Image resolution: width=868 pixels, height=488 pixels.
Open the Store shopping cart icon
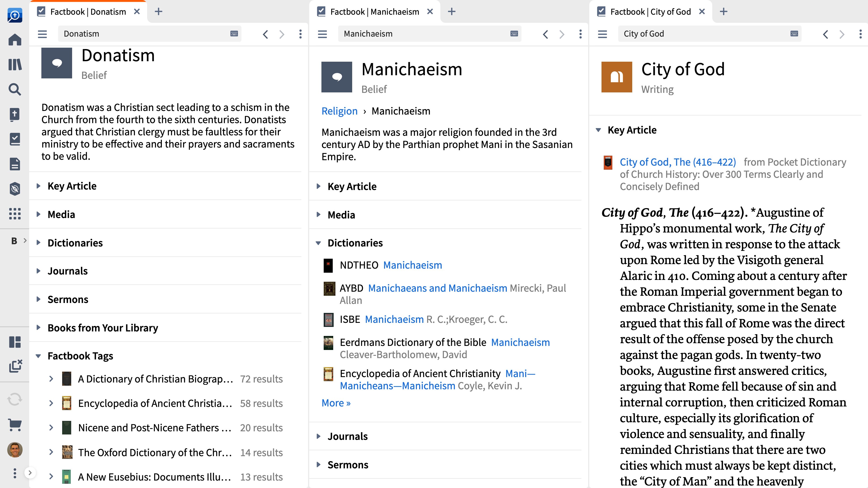click(x=15, y=425)
